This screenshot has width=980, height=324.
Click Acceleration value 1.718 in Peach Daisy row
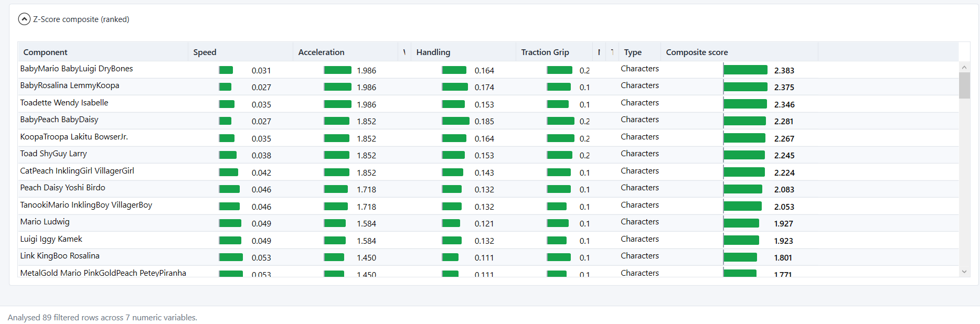(366, 189)
